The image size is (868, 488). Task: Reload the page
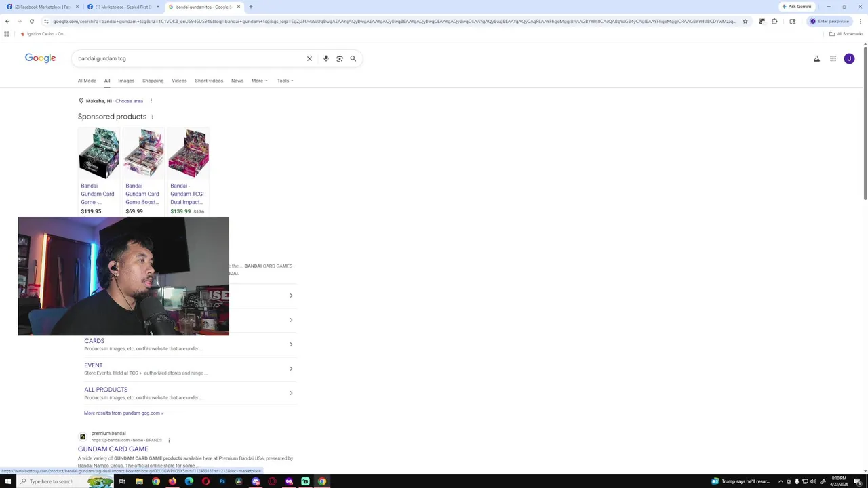click(32, 21)
